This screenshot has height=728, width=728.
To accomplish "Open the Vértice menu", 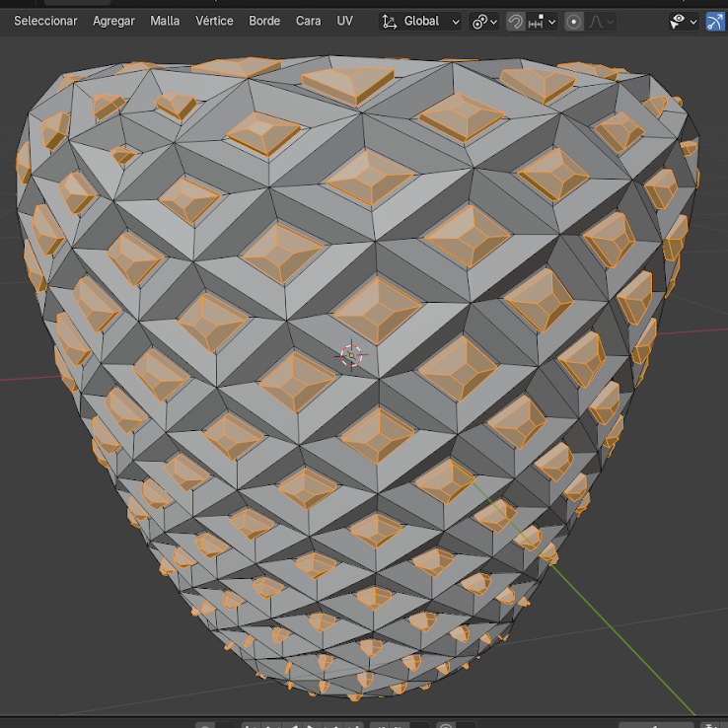I will click(x=214, y=21).
